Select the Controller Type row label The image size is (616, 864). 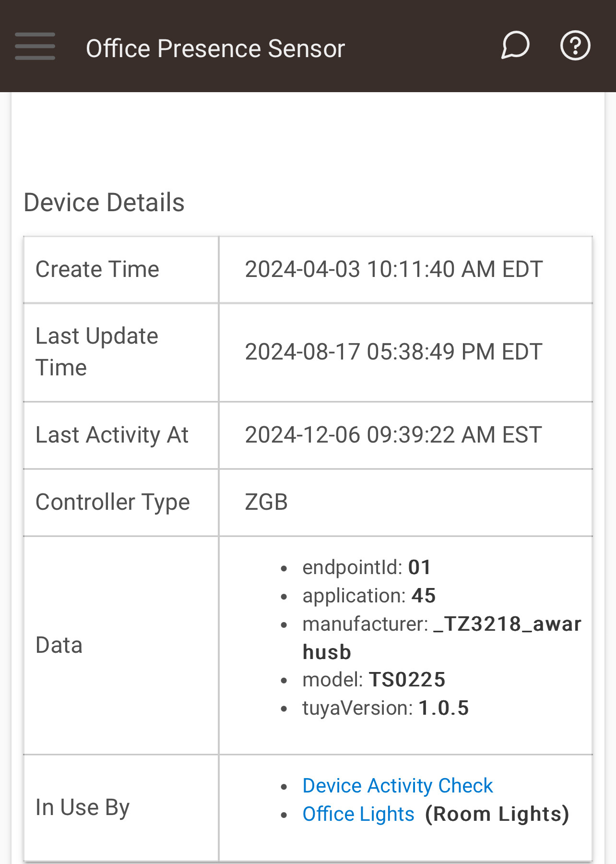[113, 502]
